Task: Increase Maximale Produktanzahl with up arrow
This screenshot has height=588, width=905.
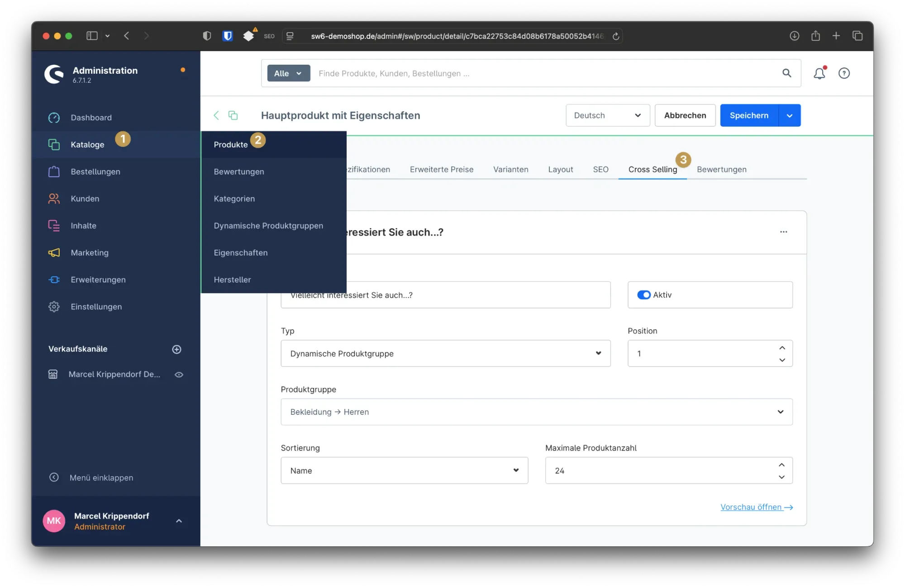Action: (x=781, y=465)
